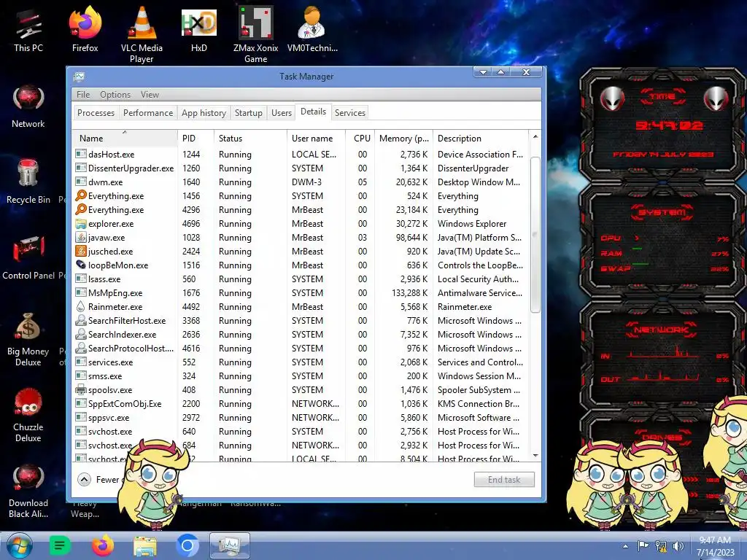747x560 pixels.
Task: Select the dasHost.exe process row
Action: click(300, 155)
